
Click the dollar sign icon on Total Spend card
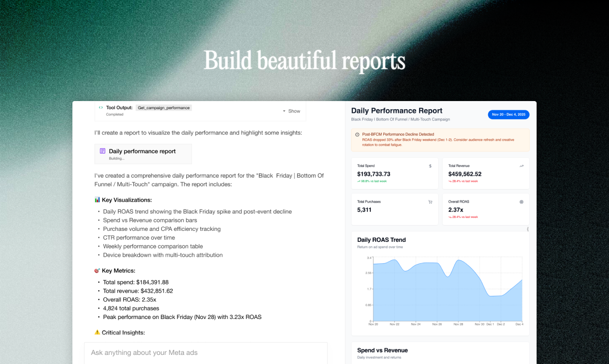click(x=430, y=165)
